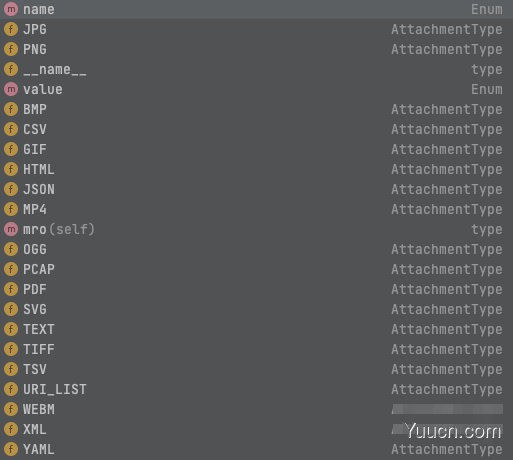
Task: Click the method icon next to value
Action: (x=11, y=89)
